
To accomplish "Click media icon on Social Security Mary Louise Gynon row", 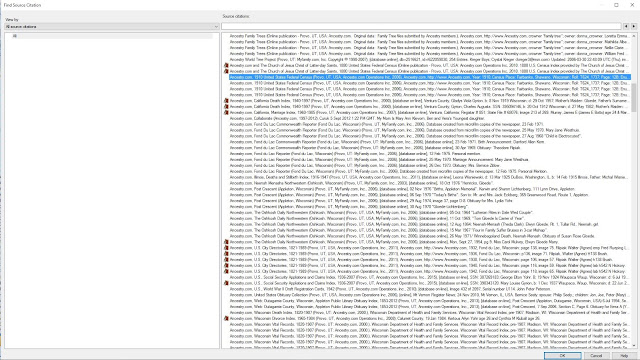I will tap(226, 283).
